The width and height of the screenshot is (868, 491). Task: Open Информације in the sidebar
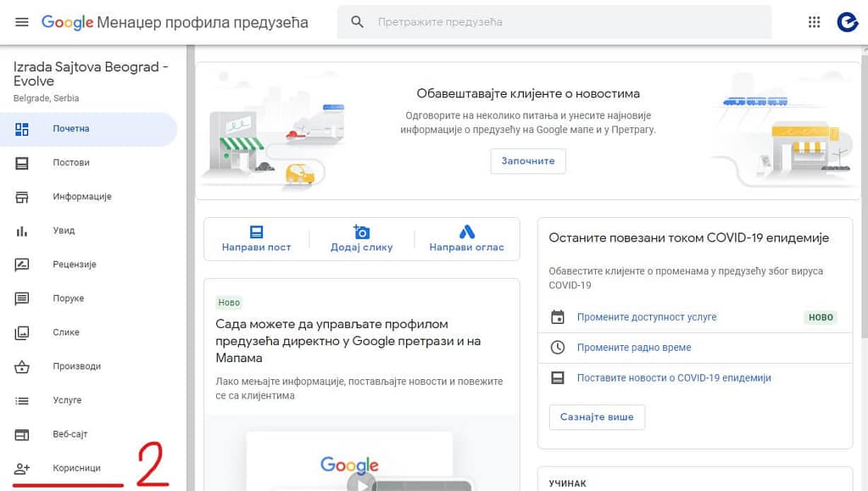(82, 197)
